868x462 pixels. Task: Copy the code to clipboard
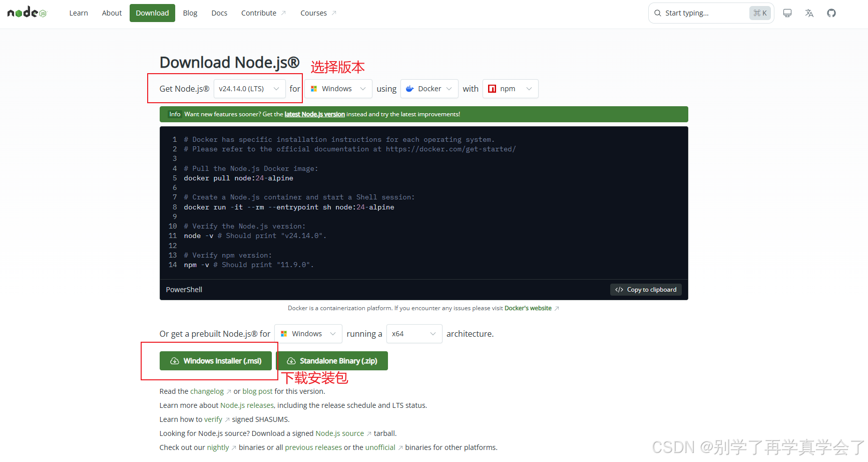[x=646, y=290]
